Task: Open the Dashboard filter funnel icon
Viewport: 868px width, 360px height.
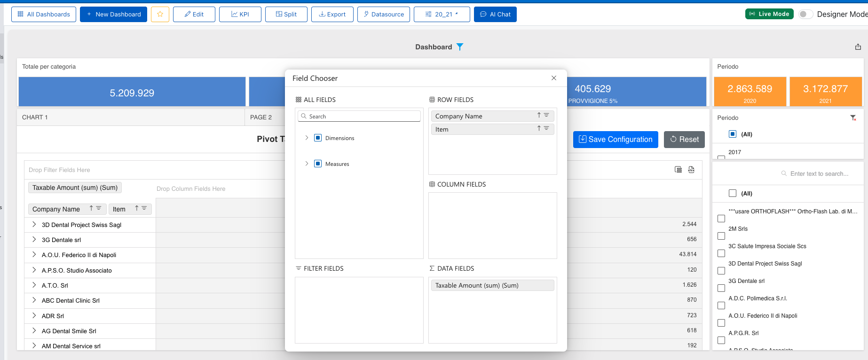Action: click(x=460, y=47)
